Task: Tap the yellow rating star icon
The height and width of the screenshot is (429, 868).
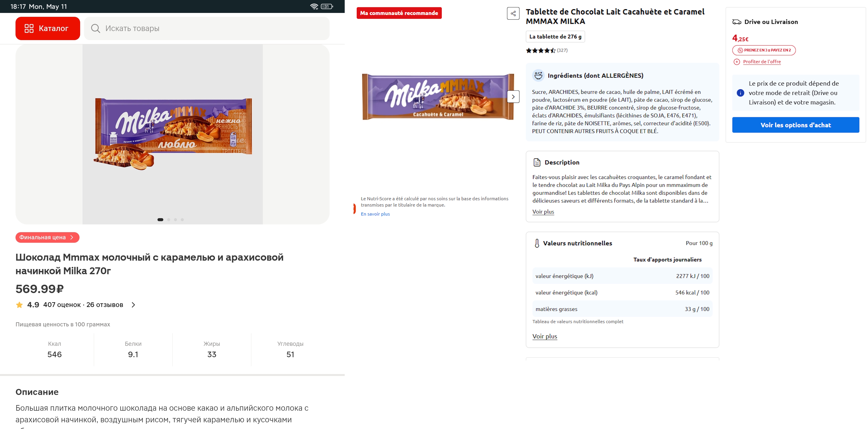Action: tap(20, 305)
